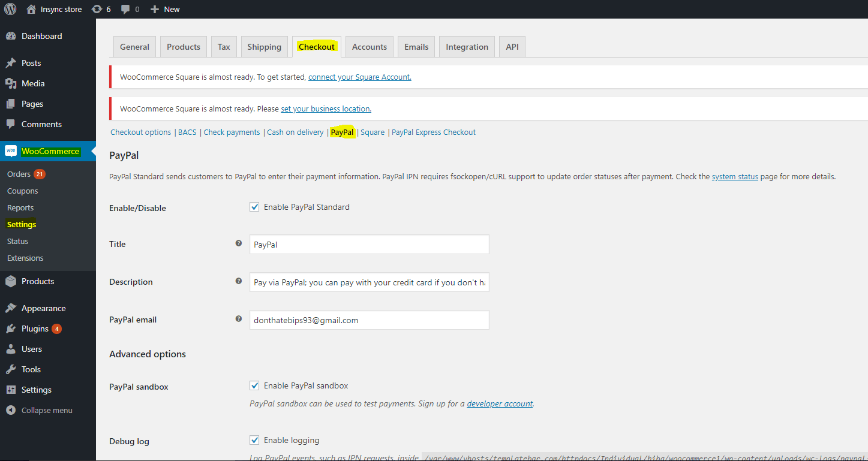Open the comments bubble icon in admin bar
Image resolution: width=868 pixels, height=461 pixels.
(x=125, y=10)
